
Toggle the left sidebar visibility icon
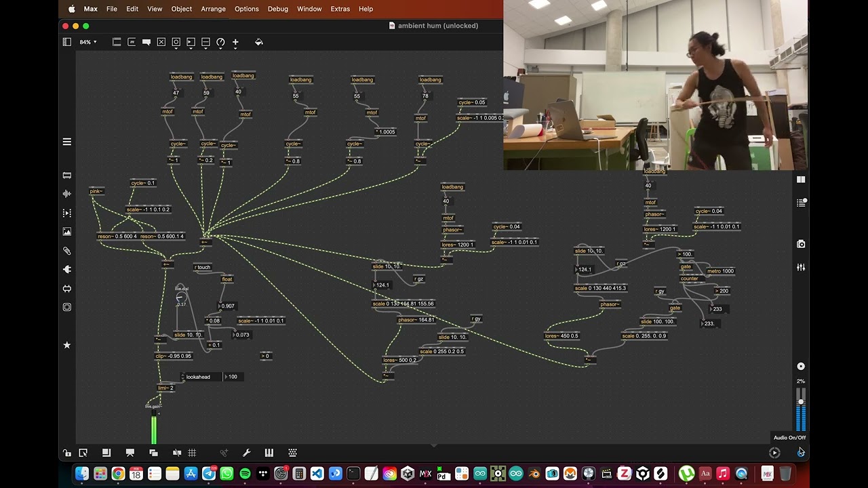[67, 42]
